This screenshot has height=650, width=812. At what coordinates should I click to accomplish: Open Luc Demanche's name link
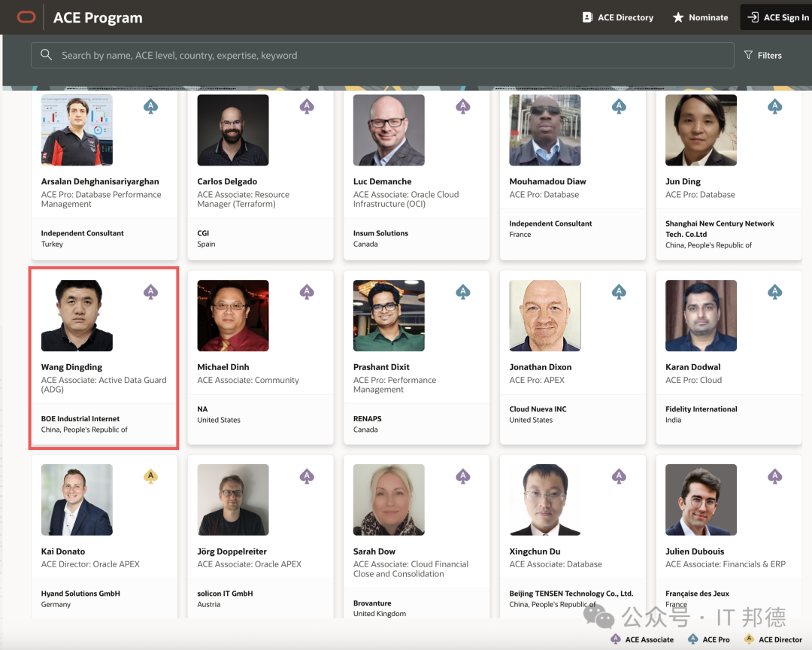(382, 181)
